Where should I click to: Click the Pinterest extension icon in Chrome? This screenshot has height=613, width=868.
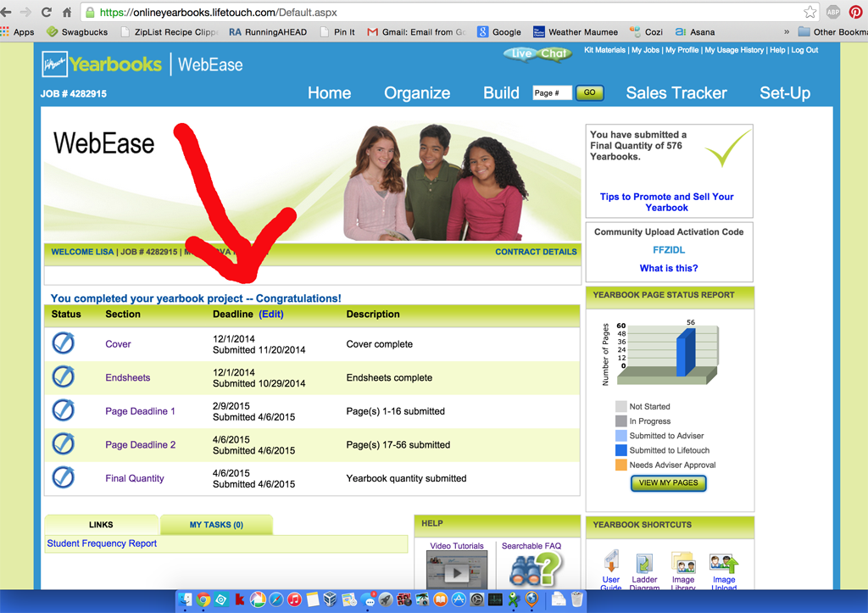[856, 12]
